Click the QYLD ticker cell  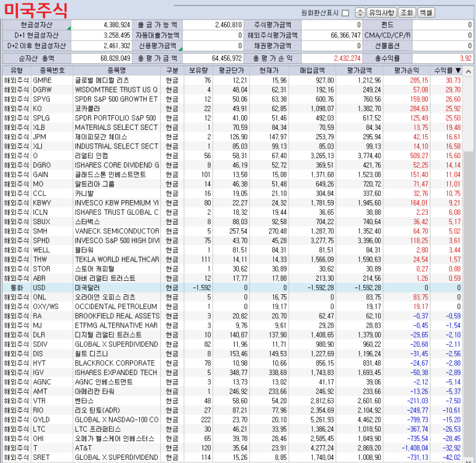pyautogui.click(x=52, y=419)
